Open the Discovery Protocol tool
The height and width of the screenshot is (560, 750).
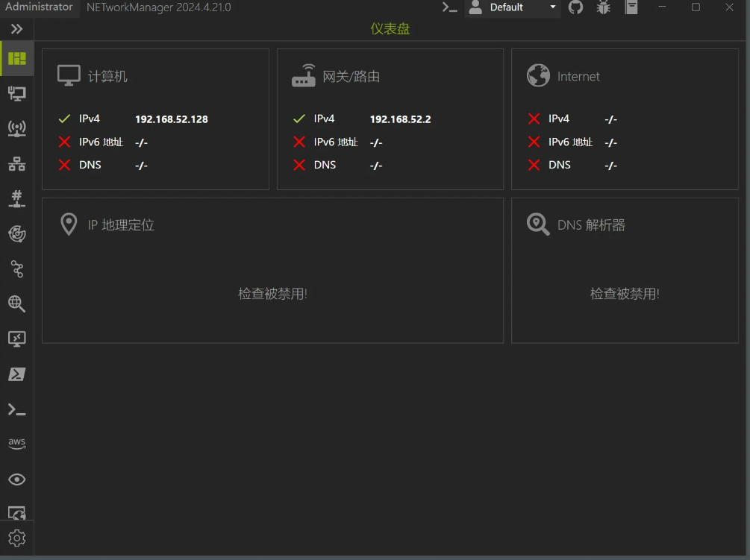[x=17, y=479]
